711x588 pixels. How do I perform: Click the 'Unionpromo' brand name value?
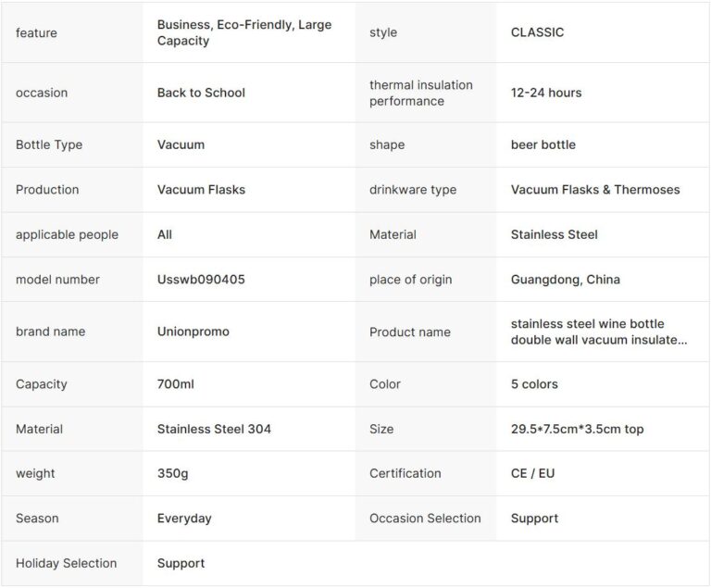coord(193,332)
